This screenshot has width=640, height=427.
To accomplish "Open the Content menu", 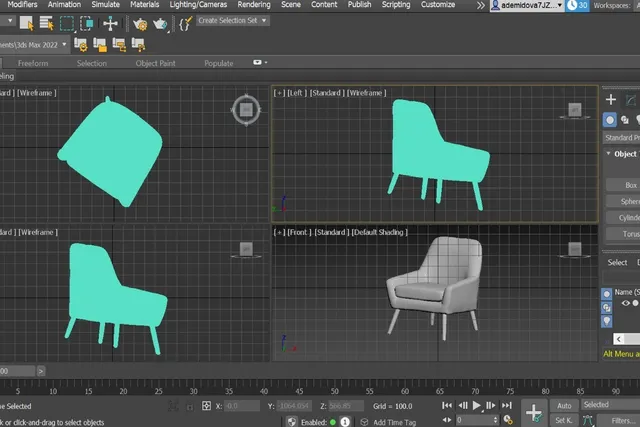I will point(324,4).
